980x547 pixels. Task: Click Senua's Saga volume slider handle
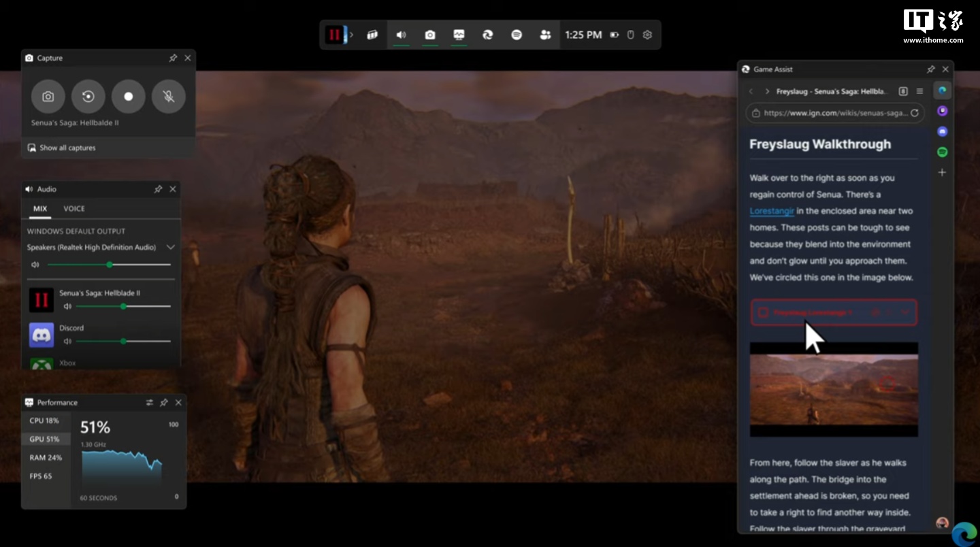click(123, 306)
